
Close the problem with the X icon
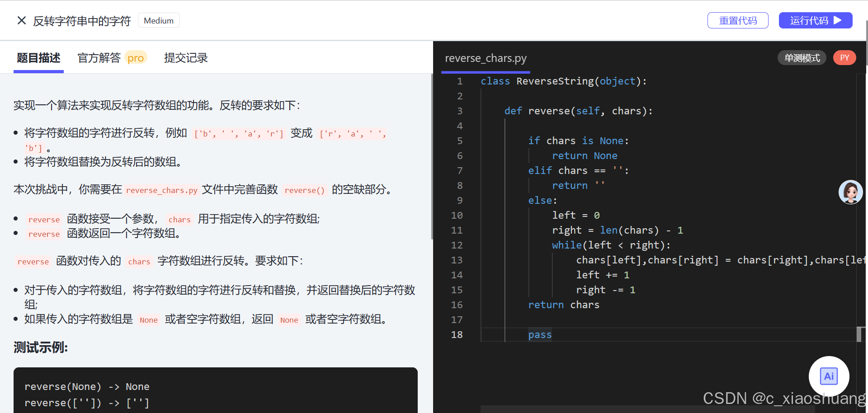pos(21,20)
